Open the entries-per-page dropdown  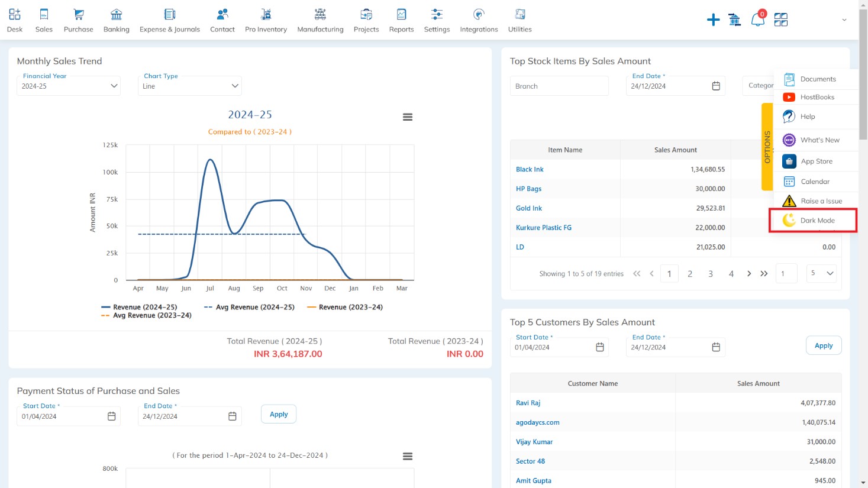tap(822, 273)
